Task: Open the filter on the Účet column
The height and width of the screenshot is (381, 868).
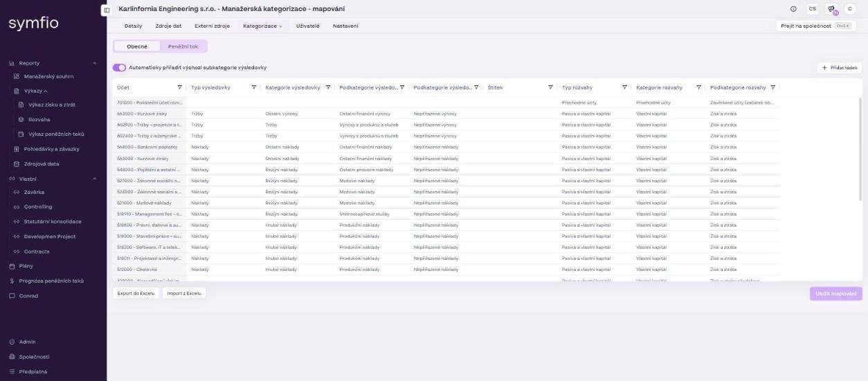Action: 180,87
